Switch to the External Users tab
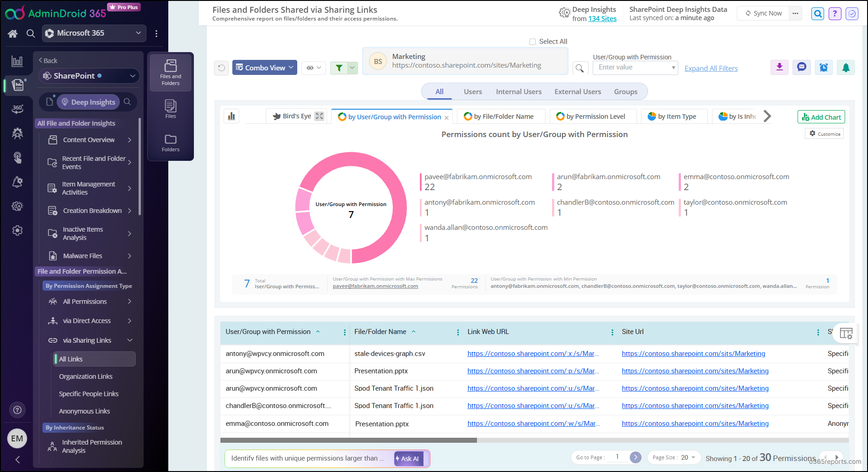The image size is (868, 472). (x=578, y=92)
